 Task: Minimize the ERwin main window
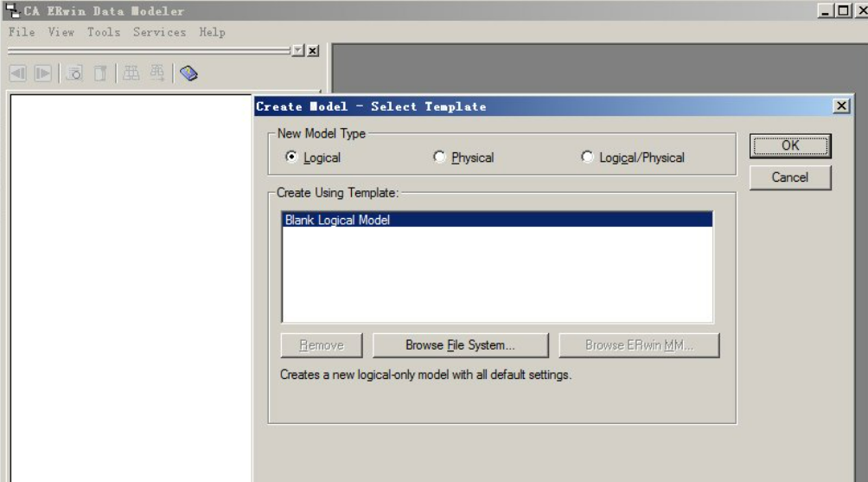[826, 10]
